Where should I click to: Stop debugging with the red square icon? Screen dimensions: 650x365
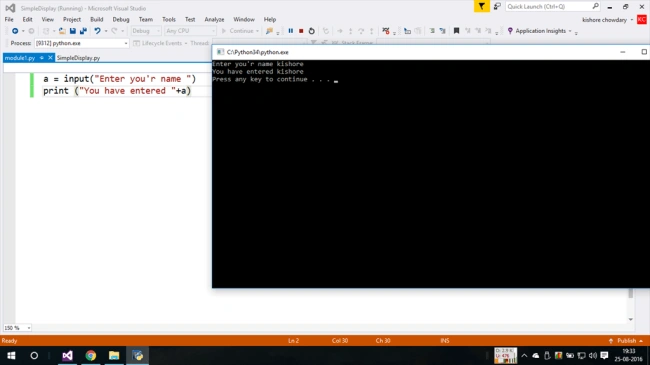click(301, 31)
